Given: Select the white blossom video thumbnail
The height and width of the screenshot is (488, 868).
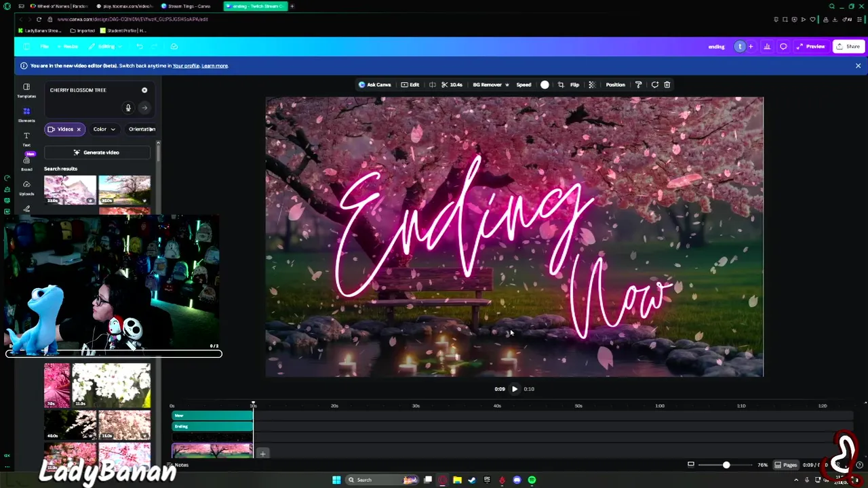Looking at the screenshot, I should pos(111,385).
